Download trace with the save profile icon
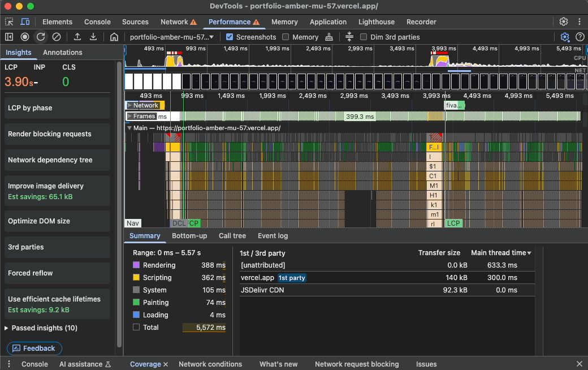Image resolution: width=588 pixels, height=370 pixels. click(93, 37)
